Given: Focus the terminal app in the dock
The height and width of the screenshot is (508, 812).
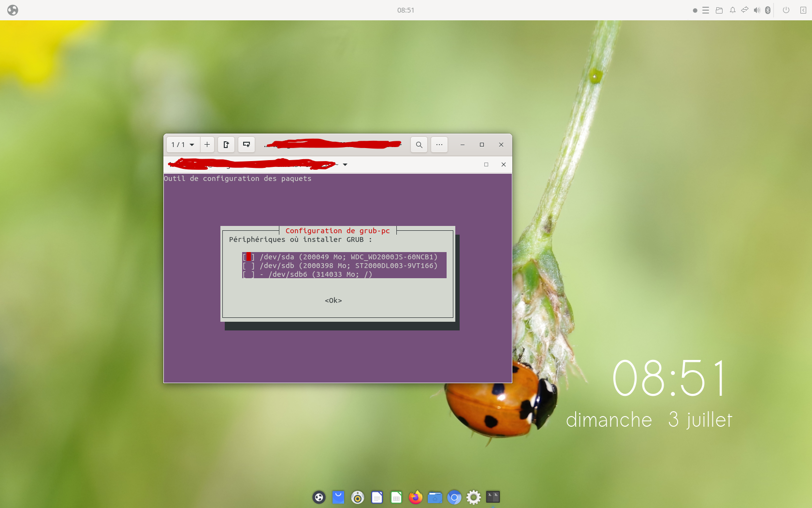Looking at the screenshot, I should [493, 497].
